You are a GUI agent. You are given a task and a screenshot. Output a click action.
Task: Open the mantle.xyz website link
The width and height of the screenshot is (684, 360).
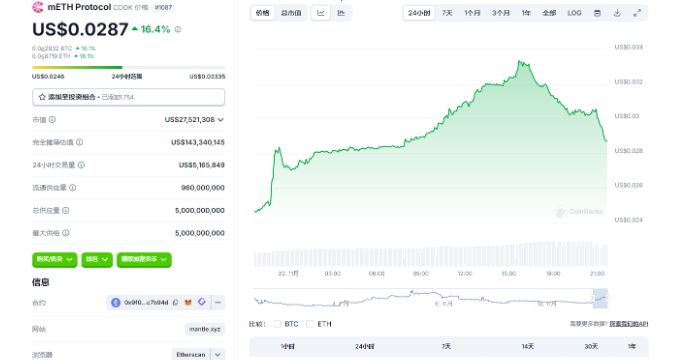205,329
